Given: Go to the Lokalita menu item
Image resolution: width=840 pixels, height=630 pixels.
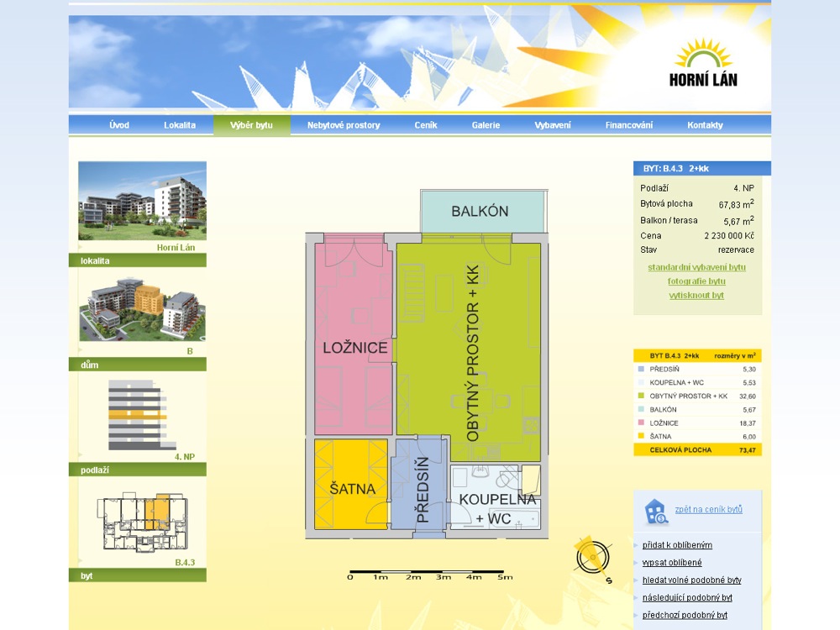Looking at the screenshot, I should coord(180,125).
